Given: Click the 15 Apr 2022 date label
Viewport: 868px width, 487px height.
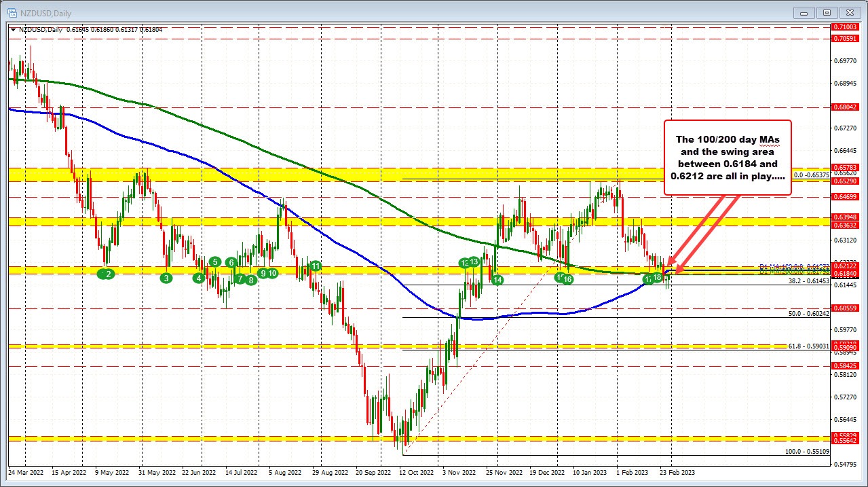Looking at the screenshot, I should point(70,471).
